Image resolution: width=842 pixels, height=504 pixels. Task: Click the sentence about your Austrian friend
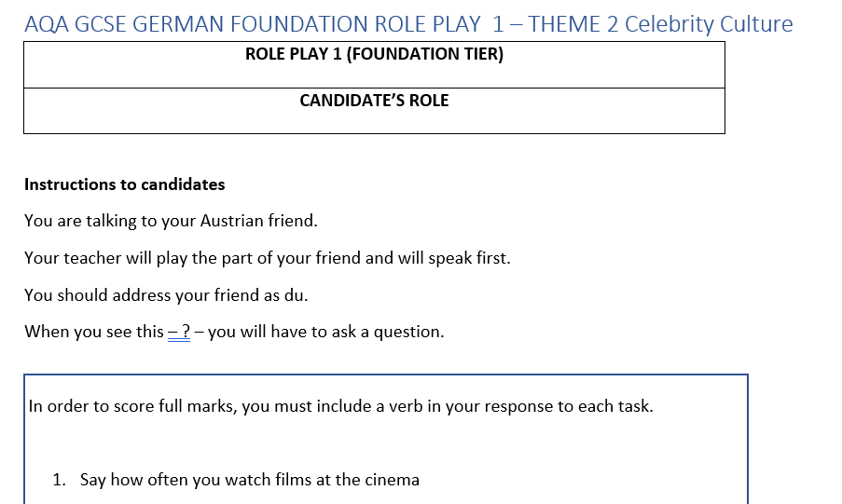click(x=171, y=221)
